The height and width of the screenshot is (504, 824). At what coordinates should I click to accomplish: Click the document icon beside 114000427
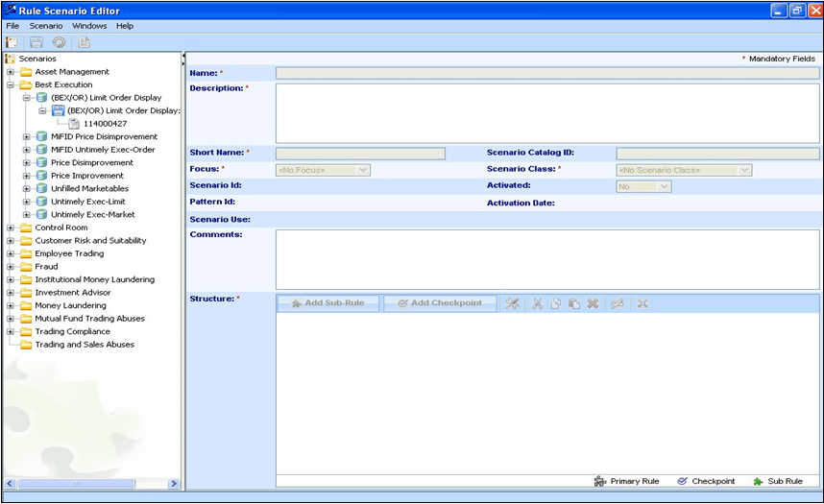[x=74, y=124]
